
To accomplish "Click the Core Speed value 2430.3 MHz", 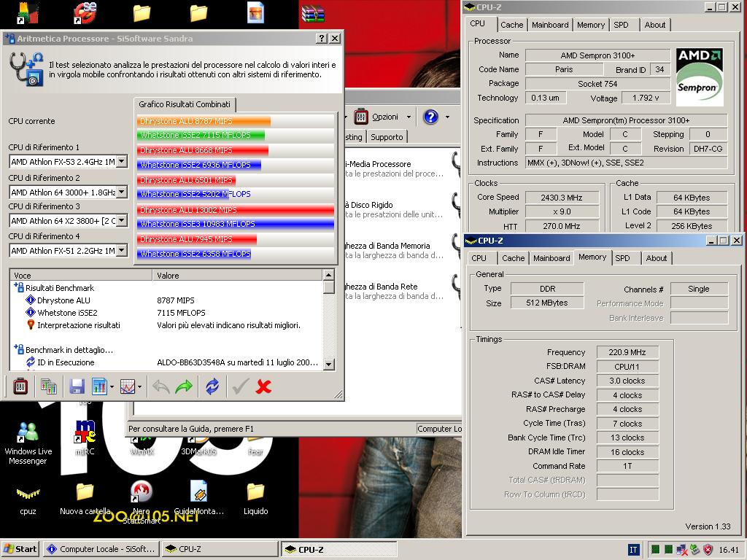I will tap(561, 197).
